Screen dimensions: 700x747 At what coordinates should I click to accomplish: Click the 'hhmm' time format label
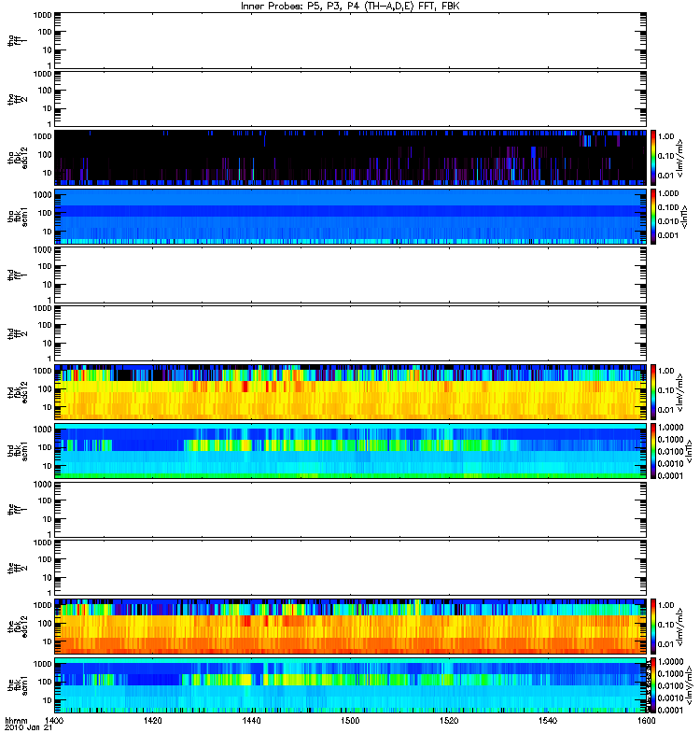point(16,720)
